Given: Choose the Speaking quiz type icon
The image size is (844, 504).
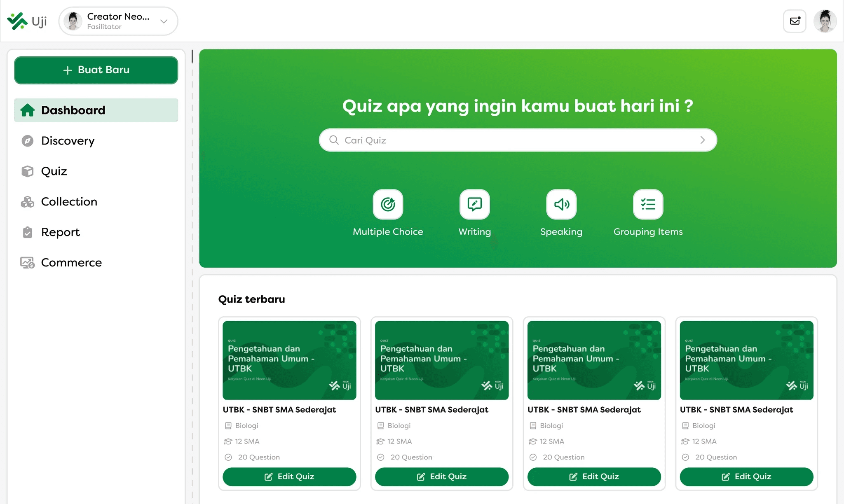Looking at the screenshot, I should click(x=561, y=204).
